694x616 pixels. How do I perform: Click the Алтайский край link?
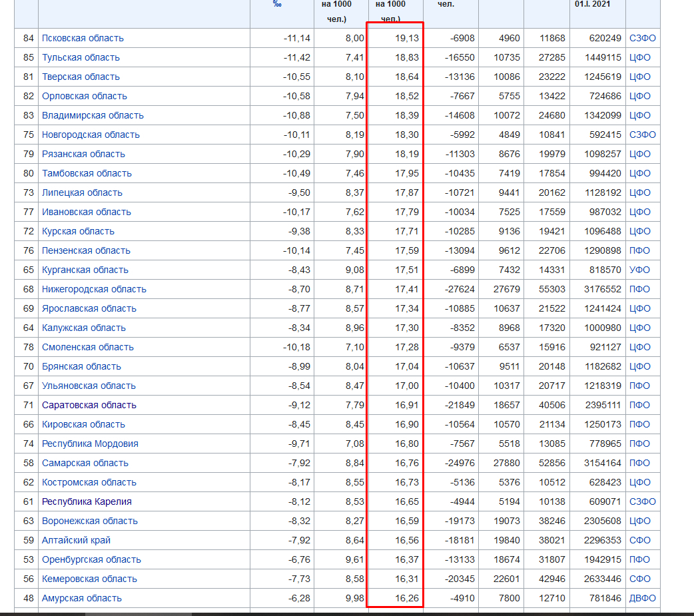76,540
